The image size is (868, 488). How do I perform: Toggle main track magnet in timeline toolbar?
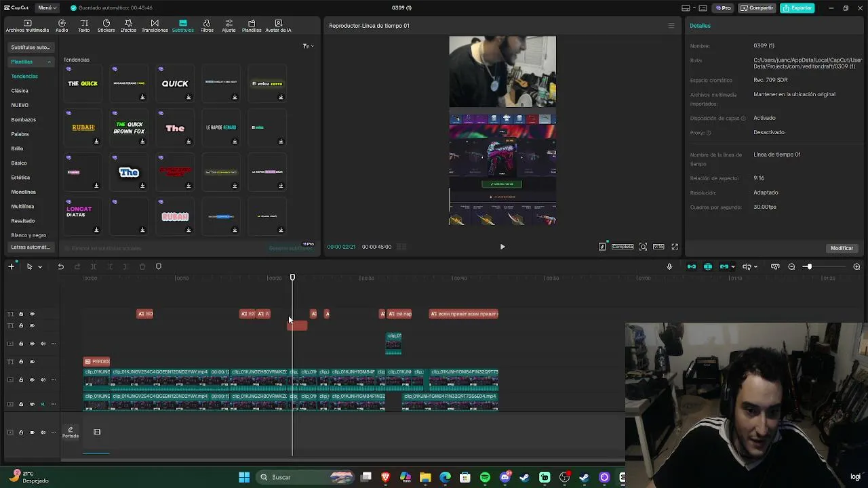(692, 266)
